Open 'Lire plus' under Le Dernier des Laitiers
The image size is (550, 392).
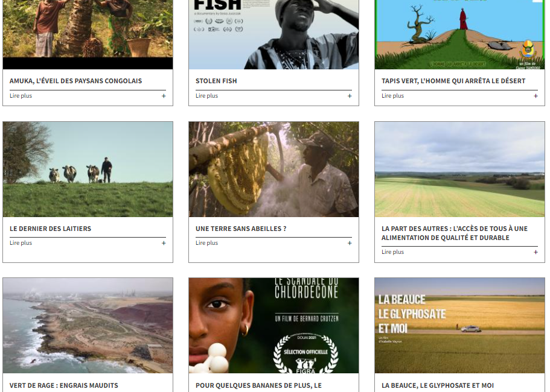pos(21,243)
